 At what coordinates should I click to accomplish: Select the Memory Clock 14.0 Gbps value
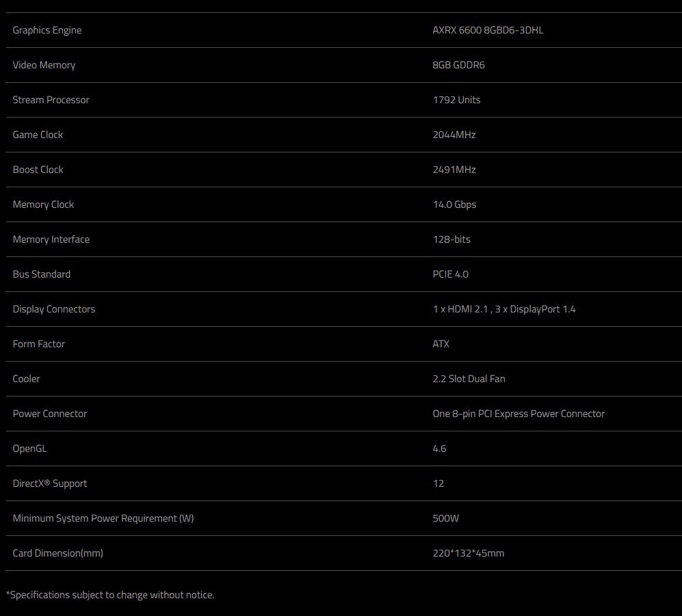pos(454,204)
